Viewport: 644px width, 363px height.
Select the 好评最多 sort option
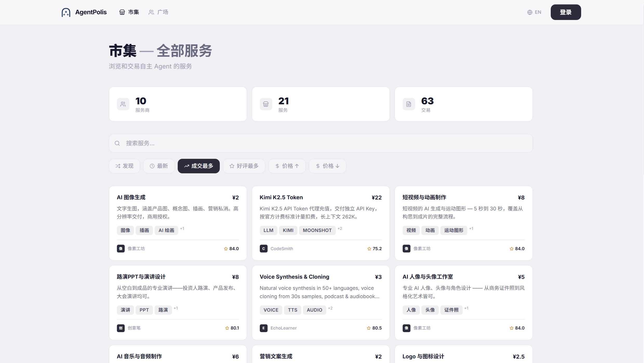pos(244,166)
